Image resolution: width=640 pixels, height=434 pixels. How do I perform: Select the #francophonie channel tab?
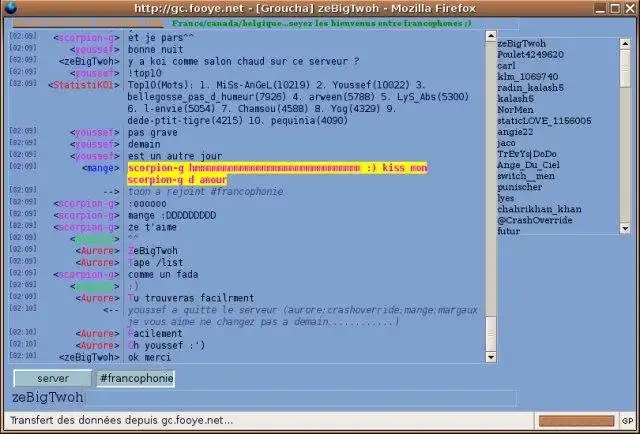[136, 378]
